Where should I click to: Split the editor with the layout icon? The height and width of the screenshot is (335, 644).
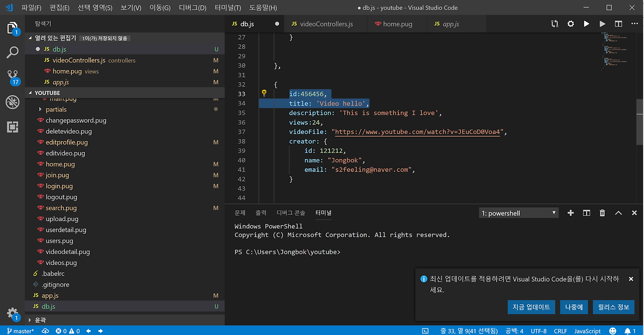618,24
